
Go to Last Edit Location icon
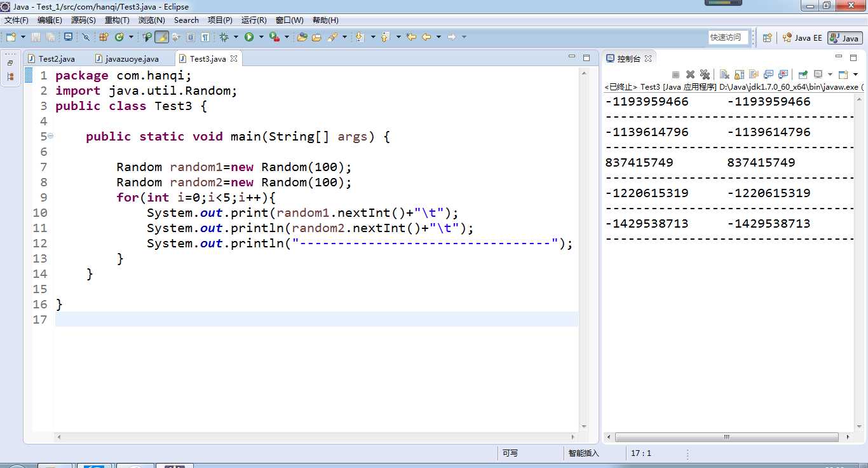(x=411, y=38)
